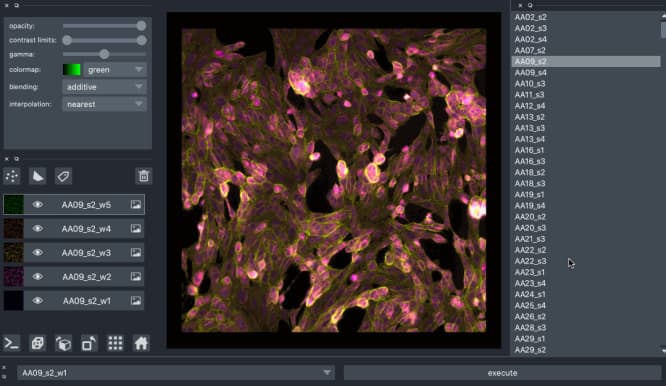Add a new shapes layer
This screenshot has height=386, width=666.
pyautogui.click(x=38, y=176)
